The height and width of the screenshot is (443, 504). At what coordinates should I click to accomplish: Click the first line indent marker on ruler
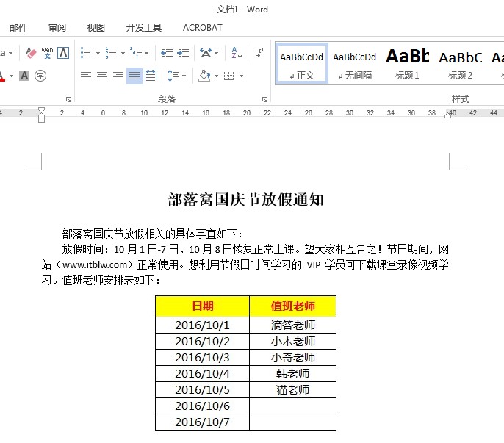[x=41, y=110]
